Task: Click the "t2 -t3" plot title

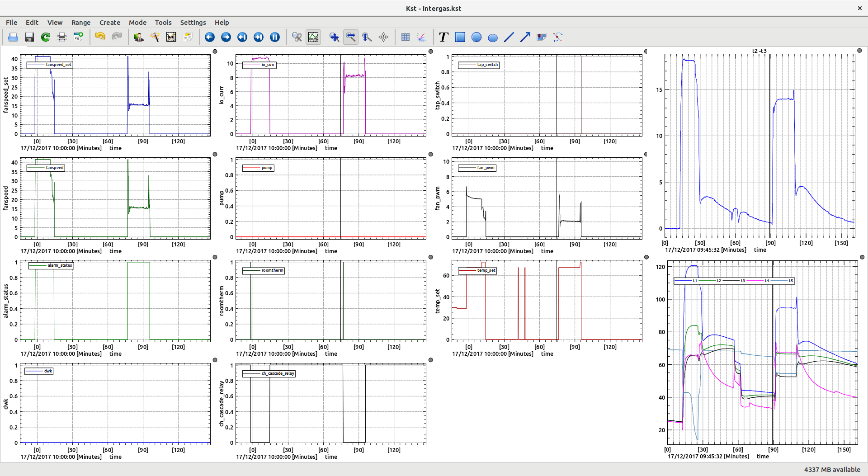Action: [x=759, y=51]
